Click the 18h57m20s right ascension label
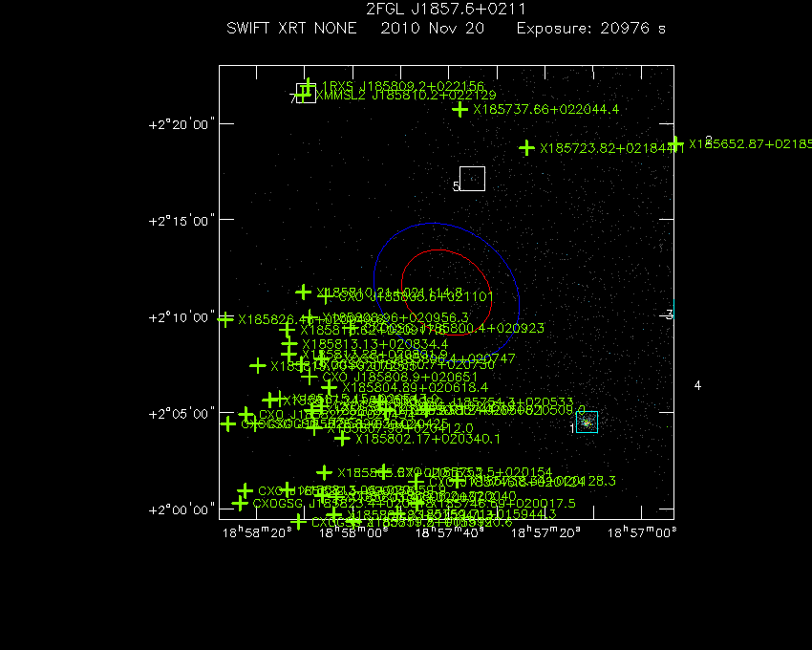Viewport: 812px width, 650px height. coord(545,532)
